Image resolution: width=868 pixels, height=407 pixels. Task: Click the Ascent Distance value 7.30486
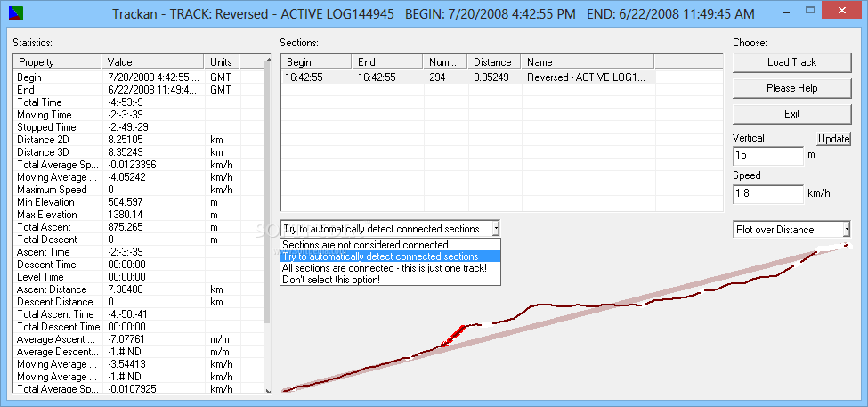coord(125,289)
